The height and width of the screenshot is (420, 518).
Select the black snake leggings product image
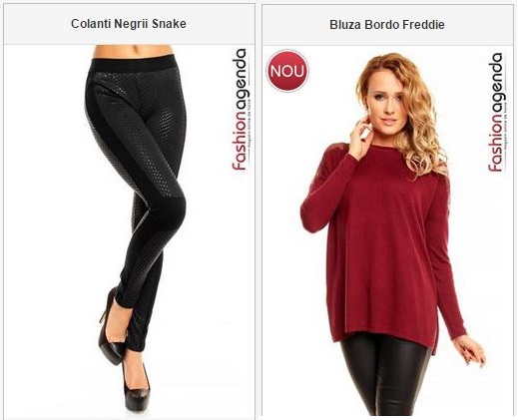tap(129, 231)
